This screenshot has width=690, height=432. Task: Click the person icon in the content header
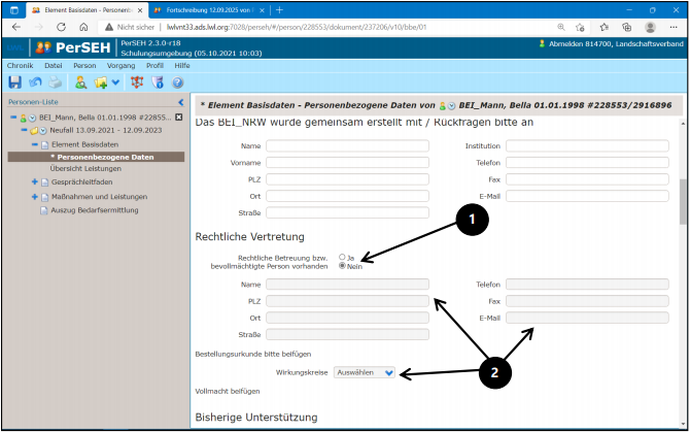click(x=442, y=106)
